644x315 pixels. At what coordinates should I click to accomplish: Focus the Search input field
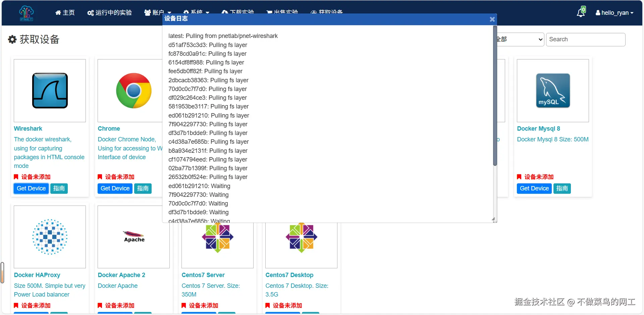click(586, 39)
